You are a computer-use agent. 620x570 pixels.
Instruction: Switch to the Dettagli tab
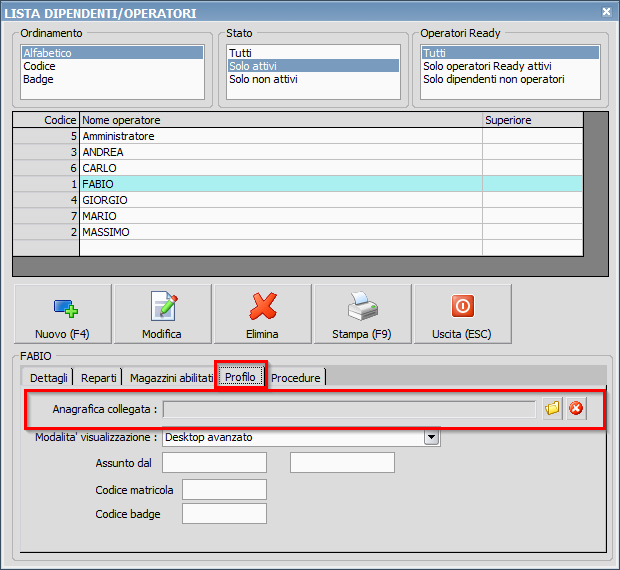[x=49, y=378]
